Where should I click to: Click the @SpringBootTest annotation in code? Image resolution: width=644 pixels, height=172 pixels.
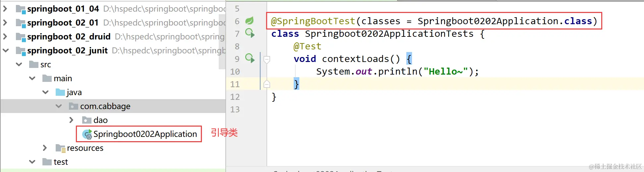[313, 21]
